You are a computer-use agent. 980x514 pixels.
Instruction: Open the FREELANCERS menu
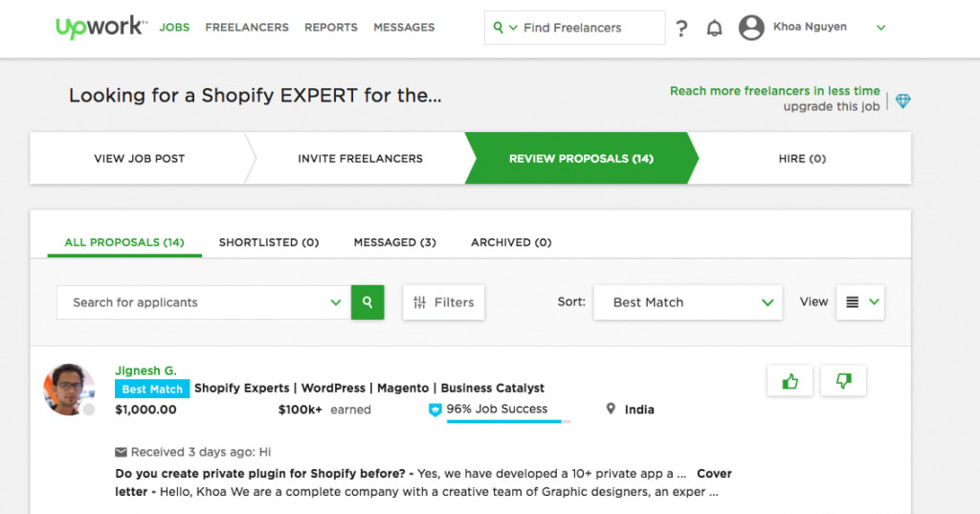click(247, 28)
